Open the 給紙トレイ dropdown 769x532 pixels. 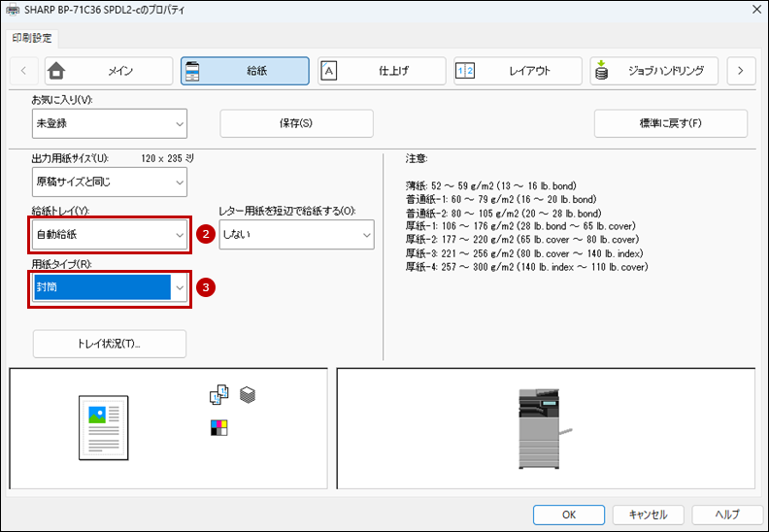(110, 234)
